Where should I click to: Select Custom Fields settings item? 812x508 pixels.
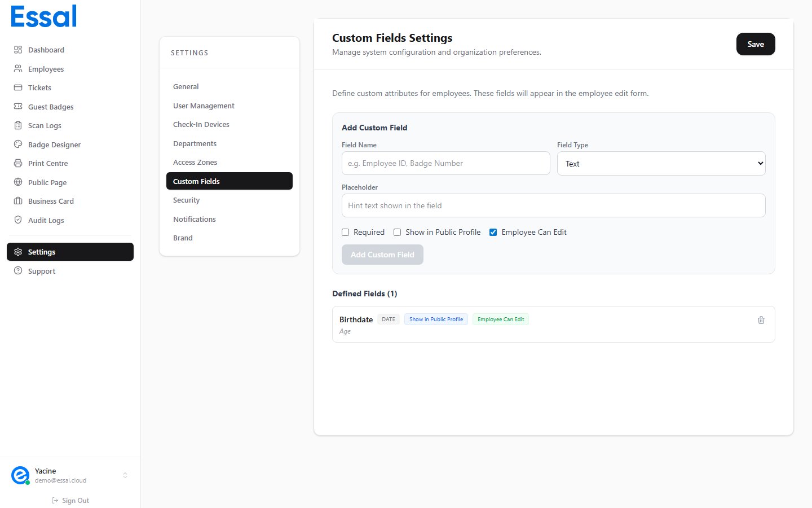pos(230,181)
